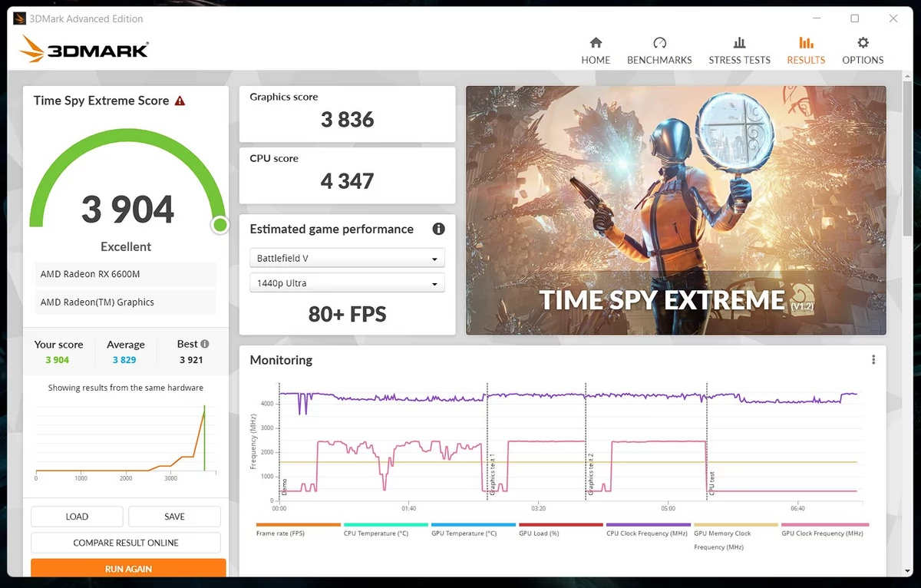Click the Graphics test 1 marker on the chart
The width and height of the screenshot is (921, 588).
493,473
